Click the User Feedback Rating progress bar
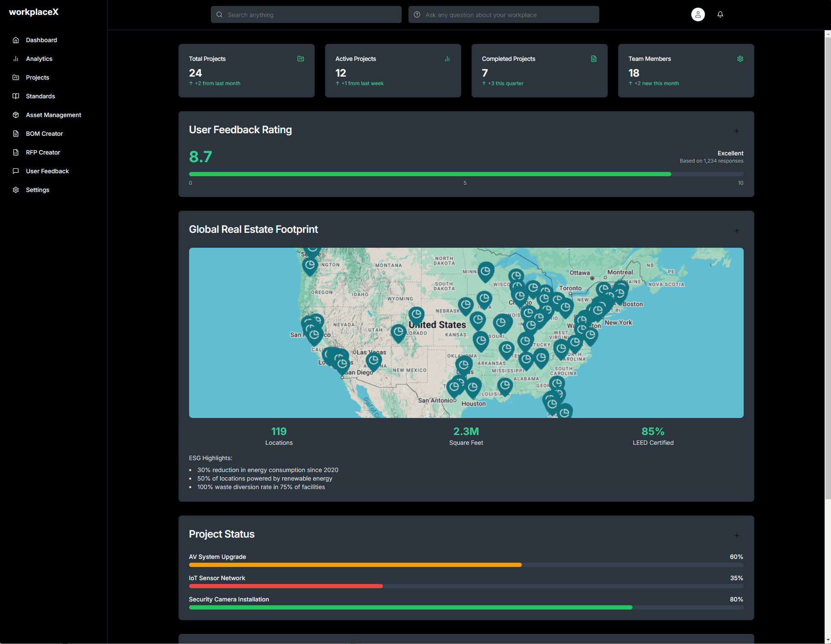This screenshot has width=831, height=644. pos(466,174)
